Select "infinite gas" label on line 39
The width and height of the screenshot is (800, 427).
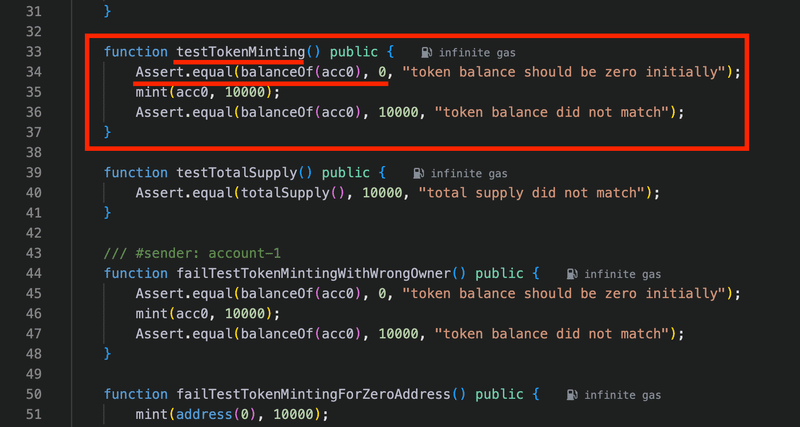click(x=469, y=174)
